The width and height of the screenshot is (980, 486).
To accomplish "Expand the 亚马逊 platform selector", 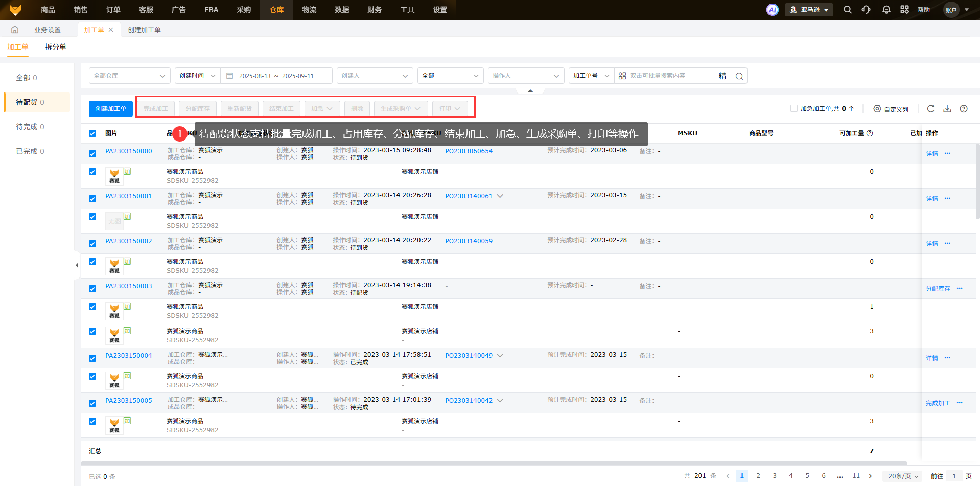I will tap(809, 10).
